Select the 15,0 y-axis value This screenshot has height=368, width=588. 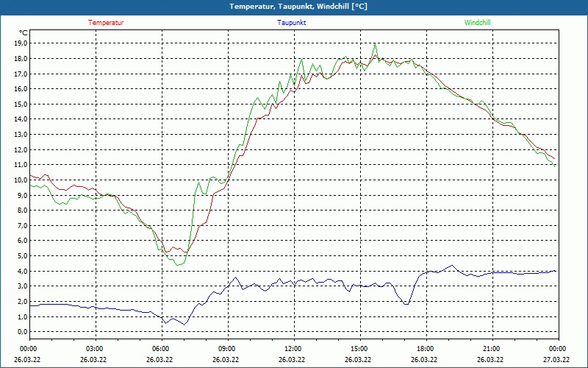21,104
